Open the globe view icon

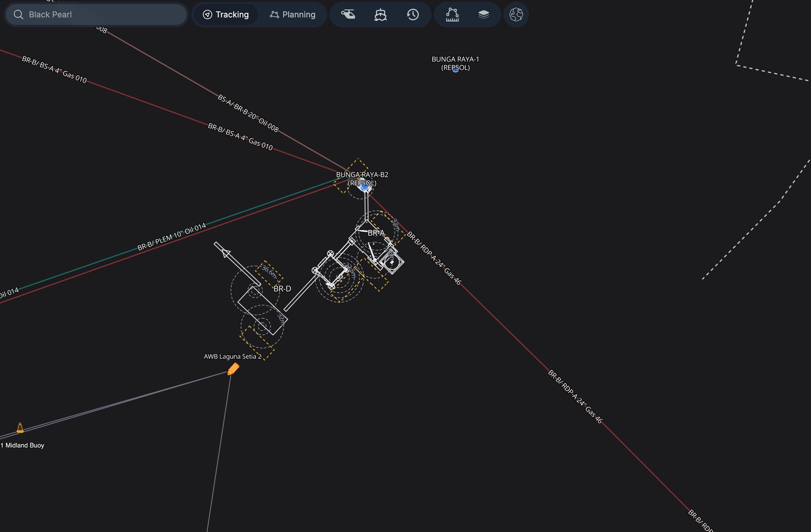[516, 15]
